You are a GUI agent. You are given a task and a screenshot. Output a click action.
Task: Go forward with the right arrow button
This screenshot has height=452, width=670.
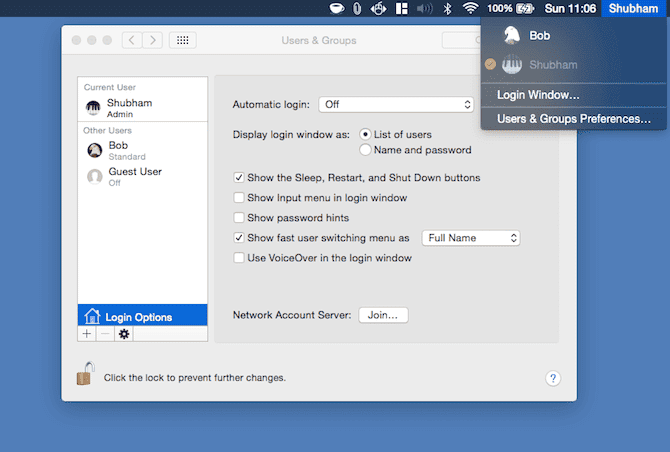[153, 40]
